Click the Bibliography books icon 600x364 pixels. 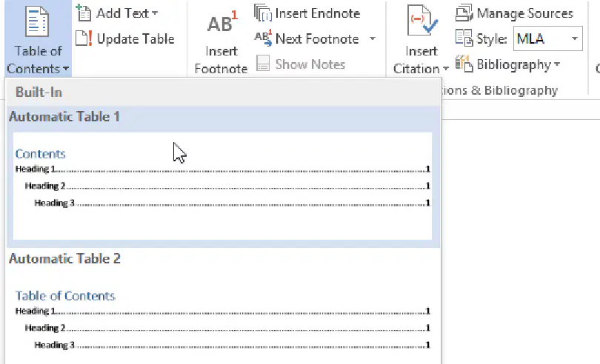[464, 64]
